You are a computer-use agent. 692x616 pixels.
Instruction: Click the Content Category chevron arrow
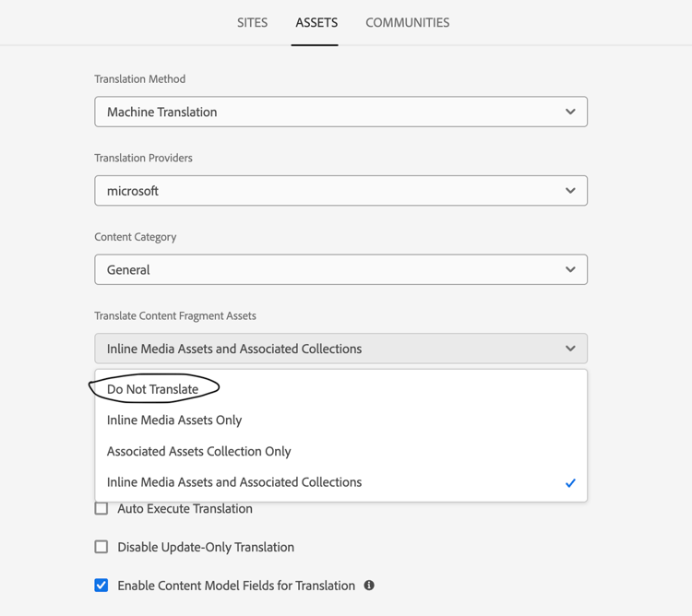[570, 269]
